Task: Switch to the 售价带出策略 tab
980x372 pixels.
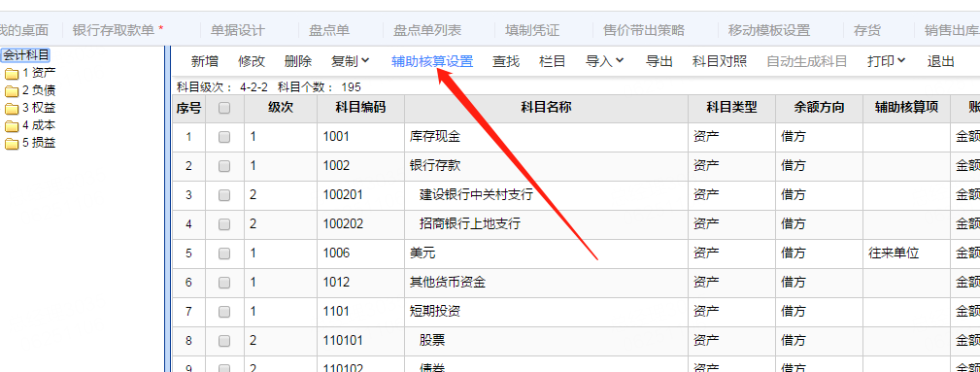Action: [644, 30]
